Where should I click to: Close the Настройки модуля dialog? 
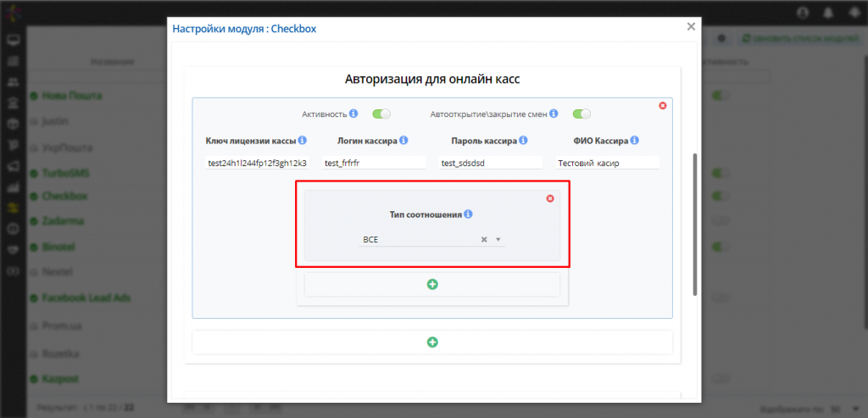(x=691, y=26)
